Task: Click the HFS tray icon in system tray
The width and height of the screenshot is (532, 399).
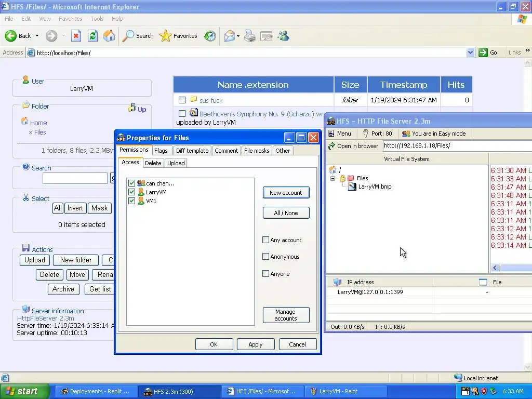Action: click(x=465, y=391)
